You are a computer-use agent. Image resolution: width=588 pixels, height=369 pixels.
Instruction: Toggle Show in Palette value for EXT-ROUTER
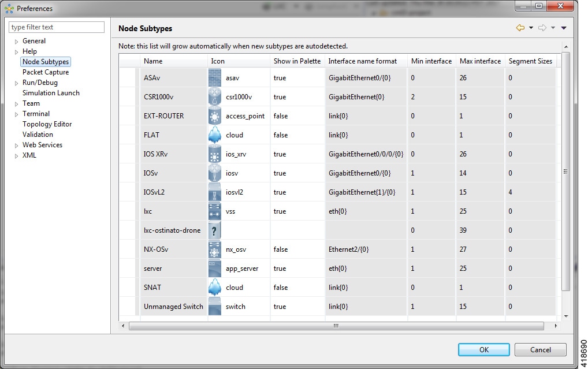tap(281, 116)
